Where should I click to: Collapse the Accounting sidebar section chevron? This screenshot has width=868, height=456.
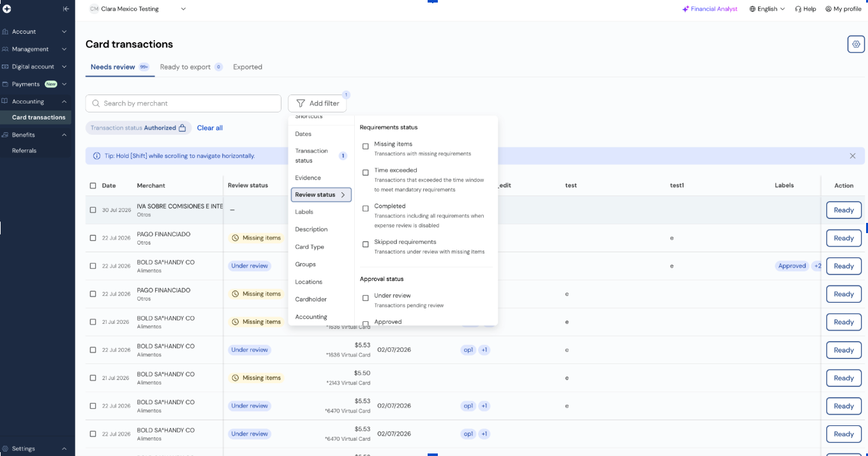pyautogui.click(x=64, y=102)
